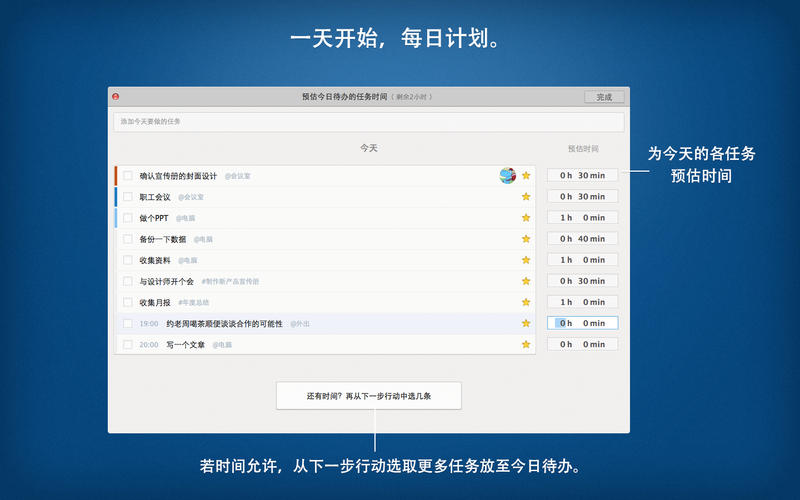Viewport: 800px width, 500px height.
Task: Click @外出 tag on 约老周喝茶 row
Action: point(300,324)
